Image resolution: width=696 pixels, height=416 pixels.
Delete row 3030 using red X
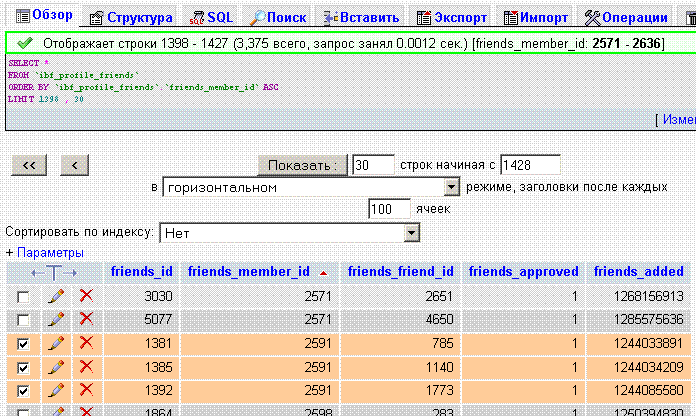(86, 296)
